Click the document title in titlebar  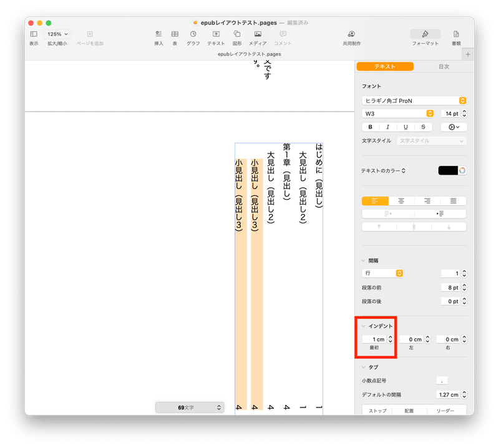point(239,23)
